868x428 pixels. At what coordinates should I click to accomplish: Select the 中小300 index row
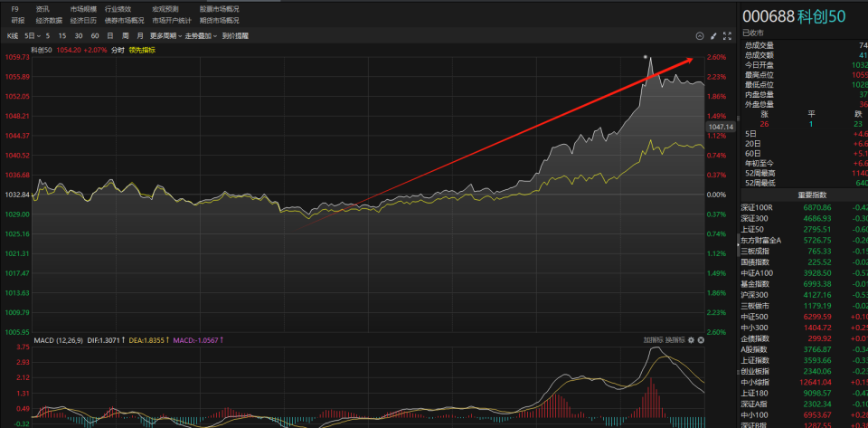(805, 328)
